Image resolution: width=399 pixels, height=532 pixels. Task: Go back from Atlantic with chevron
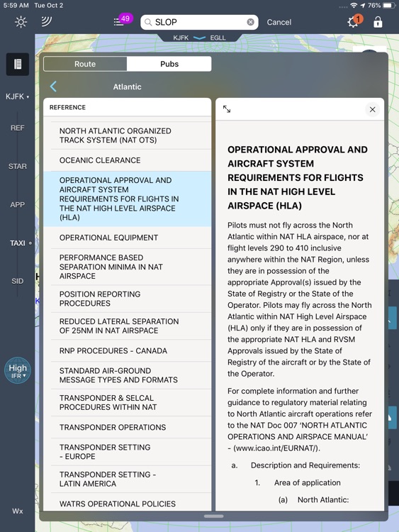coord(53,87)
